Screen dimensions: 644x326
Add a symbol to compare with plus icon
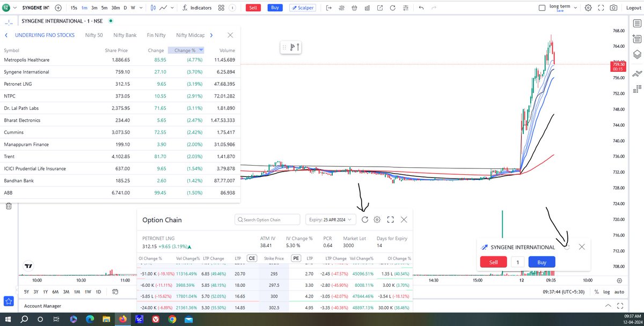(58, 8)
